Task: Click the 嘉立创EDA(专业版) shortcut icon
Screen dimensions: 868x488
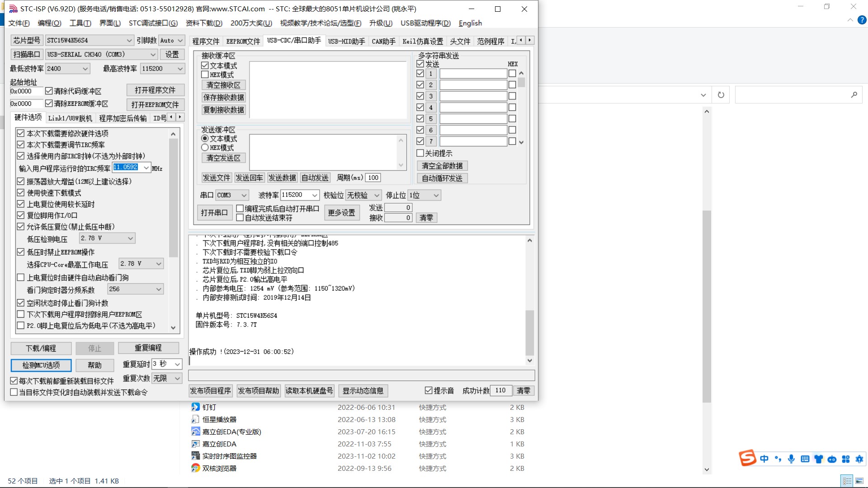Action: (195, 432)
